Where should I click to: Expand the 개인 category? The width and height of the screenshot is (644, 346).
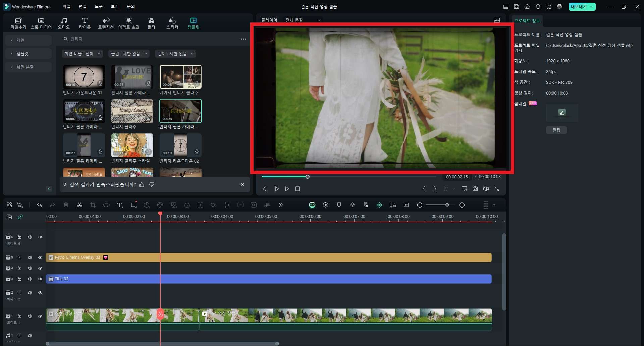[x=29, y=40]
